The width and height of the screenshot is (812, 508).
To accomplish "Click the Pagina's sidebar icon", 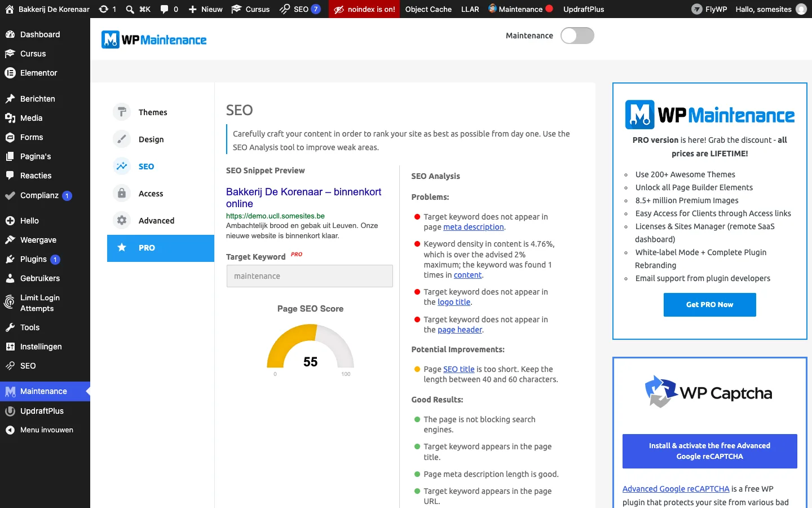I will click(10, 156).
